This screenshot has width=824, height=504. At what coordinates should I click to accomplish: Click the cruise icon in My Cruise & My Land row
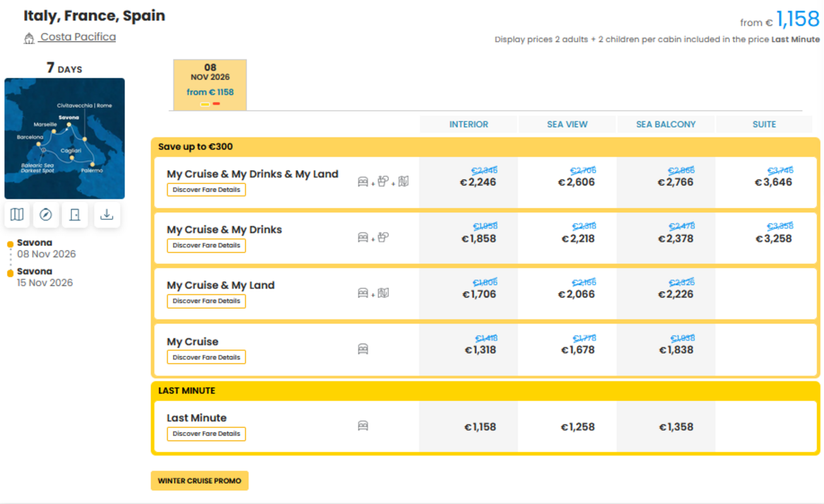pyautogui.click(x=363, y=293)
